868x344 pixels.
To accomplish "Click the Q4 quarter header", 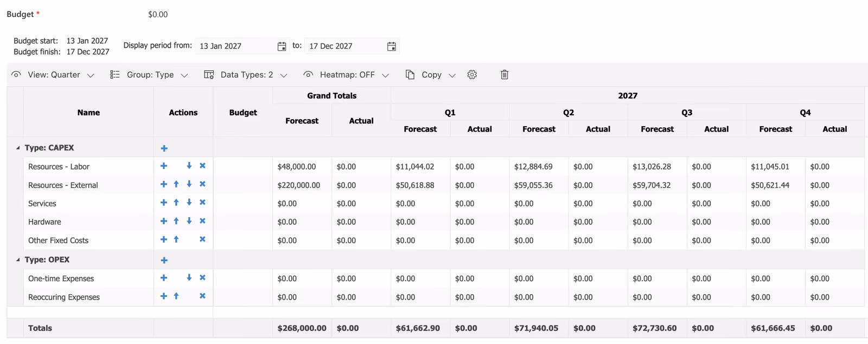I will (x=805, y=113).
